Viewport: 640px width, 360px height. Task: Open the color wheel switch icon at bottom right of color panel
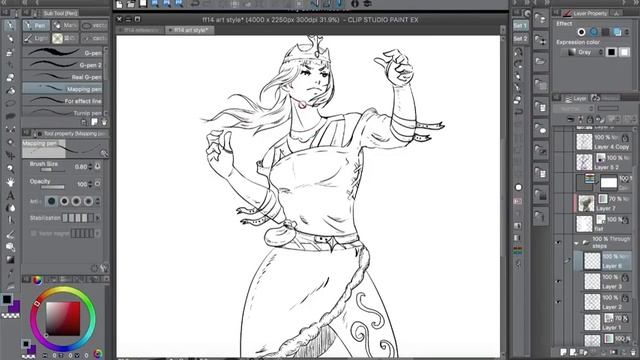(98, 354)
